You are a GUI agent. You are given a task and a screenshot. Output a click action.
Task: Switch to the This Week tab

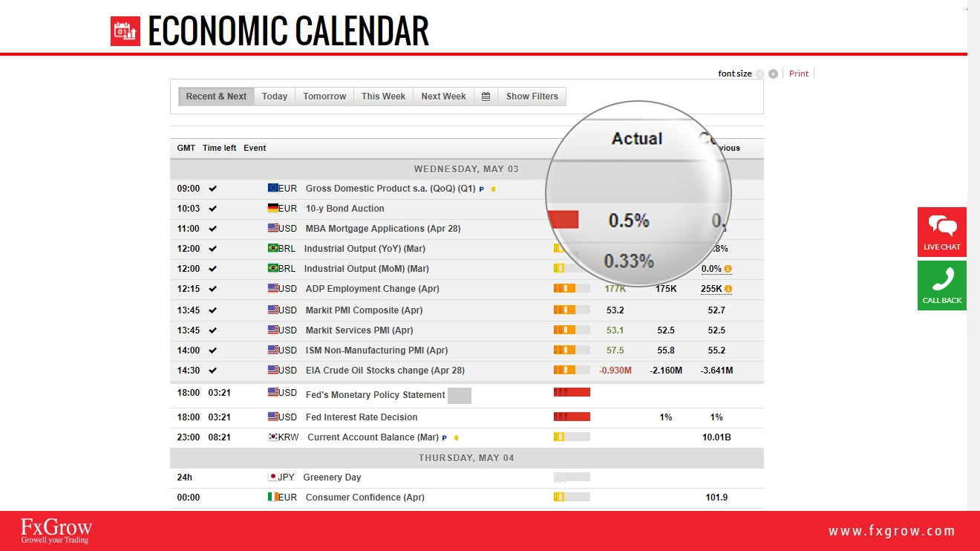pyautogui.click(x=383, y=97)
